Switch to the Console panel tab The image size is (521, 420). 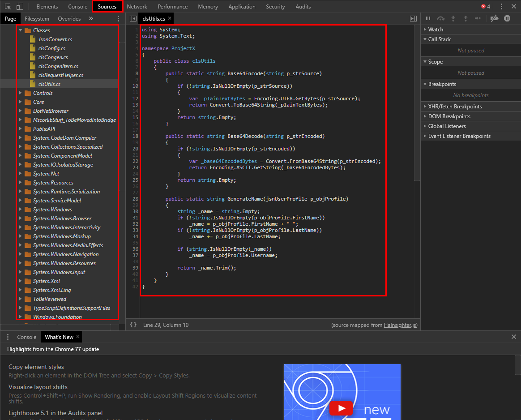point(77,6)
